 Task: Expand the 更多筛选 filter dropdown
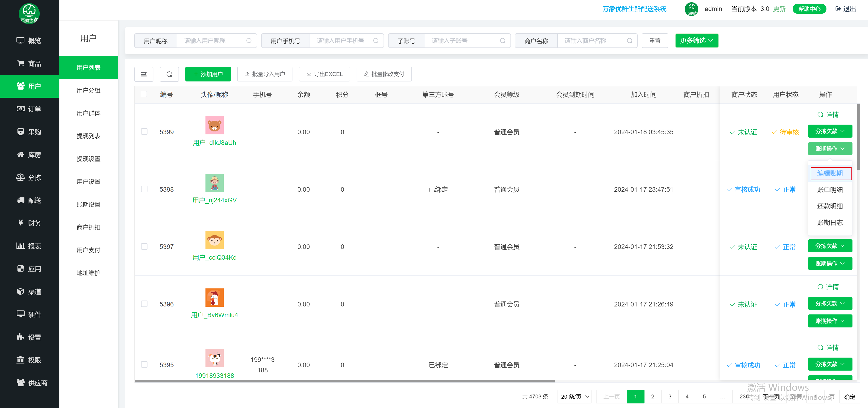pos(697,40)
